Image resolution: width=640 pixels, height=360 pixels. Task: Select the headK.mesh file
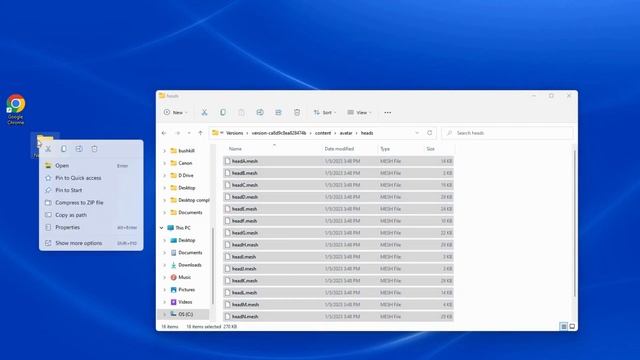click(x=338, y=281)
